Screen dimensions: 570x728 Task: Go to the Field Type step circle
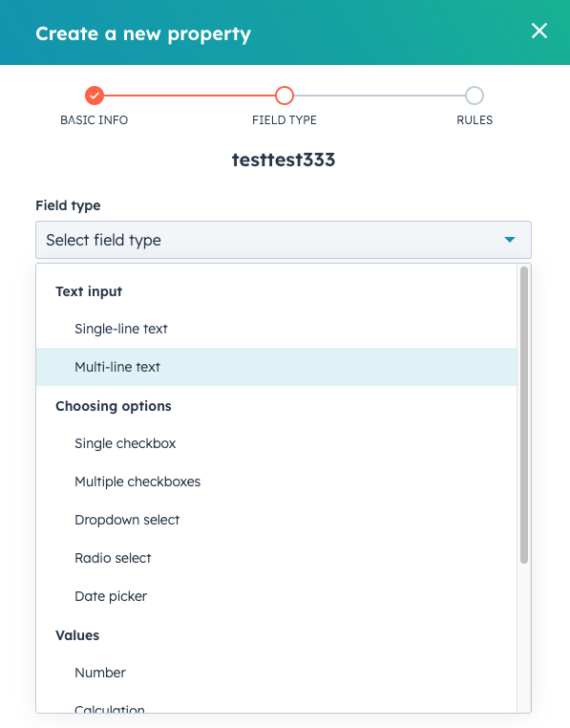[285, 96]
